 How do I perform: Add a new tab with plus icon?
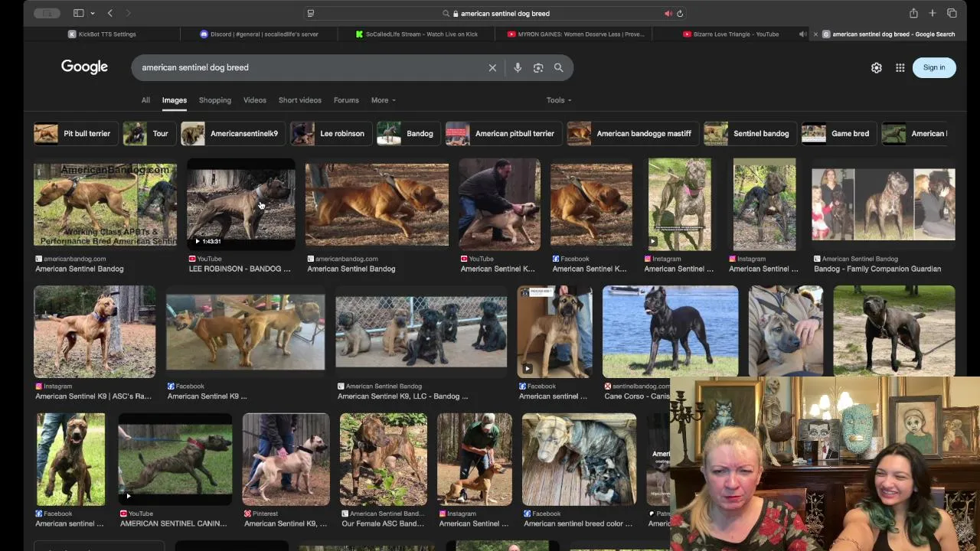[x=933, y=13]
